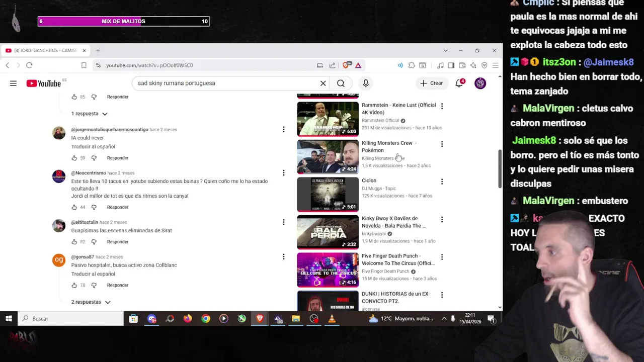Focus the YouTube search box

(226, 83)
